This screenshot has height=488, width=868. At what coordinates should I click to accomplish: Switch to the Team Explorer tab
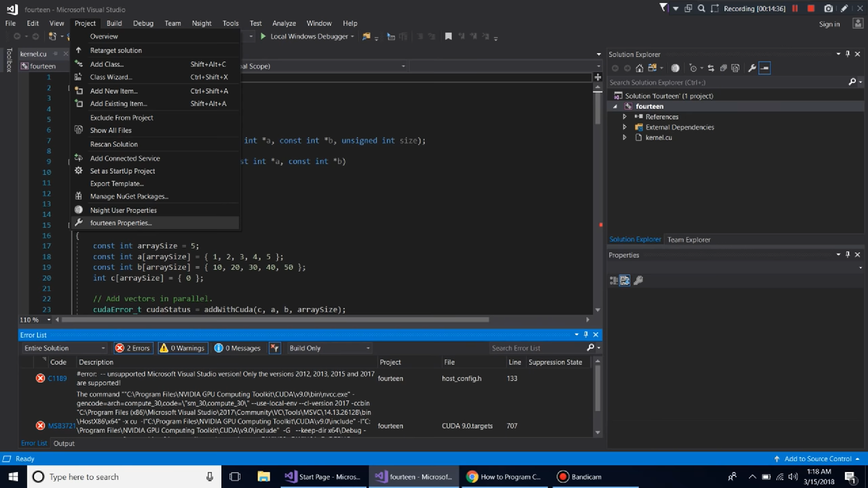point(689,239)
